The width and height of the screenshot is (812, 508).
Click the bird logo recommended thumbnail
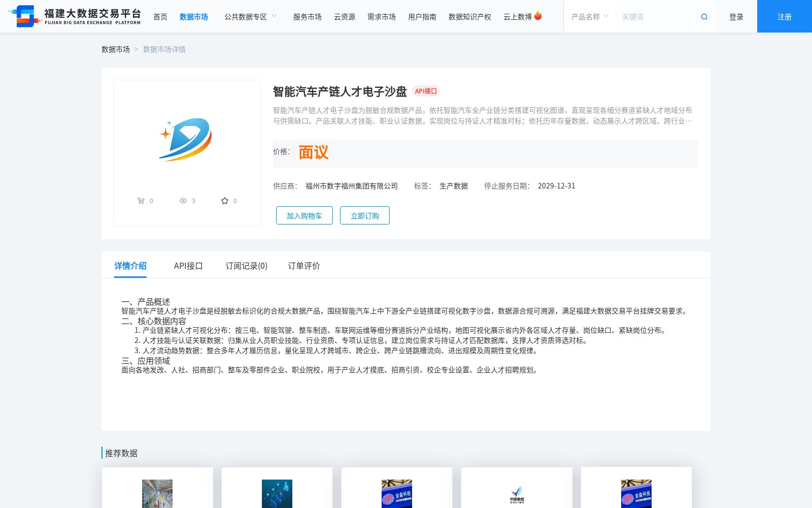pos(517,494)
